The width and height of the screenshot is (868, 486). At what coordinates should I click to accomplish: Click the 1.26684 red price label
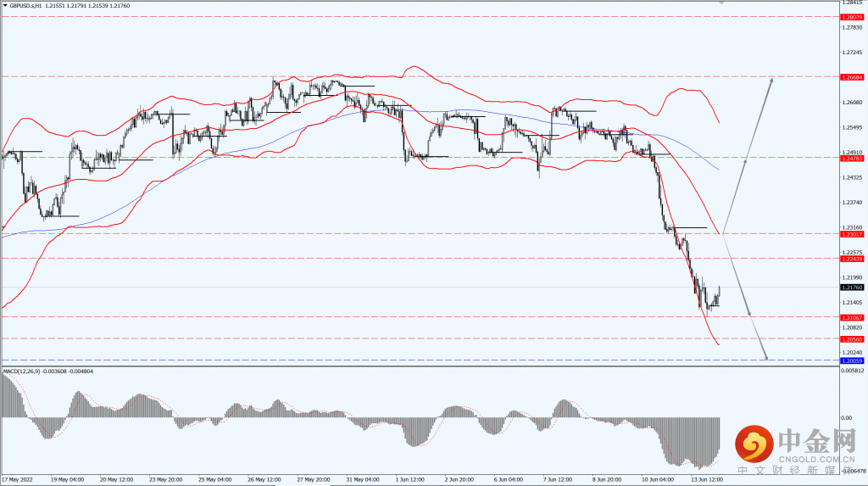pos(852,77)
